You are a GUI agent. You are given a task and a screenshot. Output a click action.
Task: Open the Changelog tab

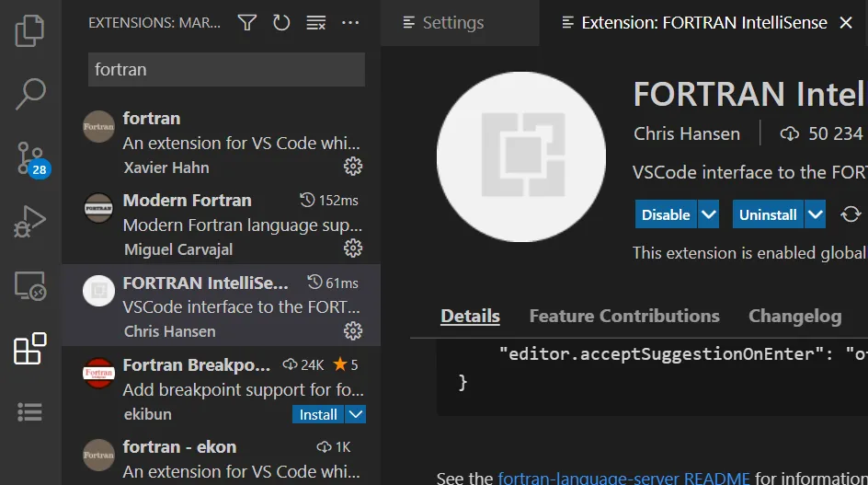[x=794, y=316]
